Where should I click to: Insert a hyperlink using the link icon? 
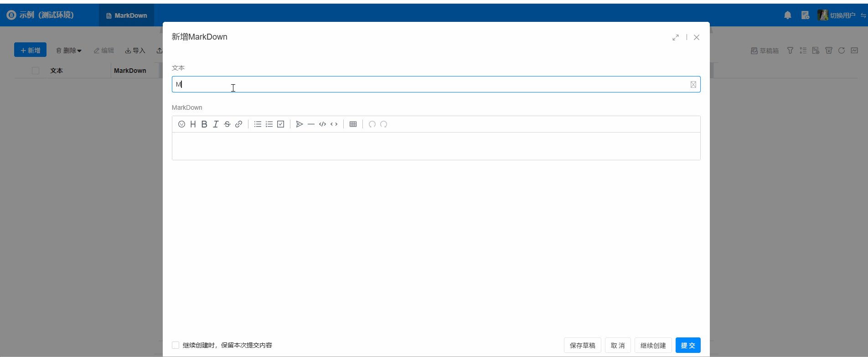click(238, 124)
